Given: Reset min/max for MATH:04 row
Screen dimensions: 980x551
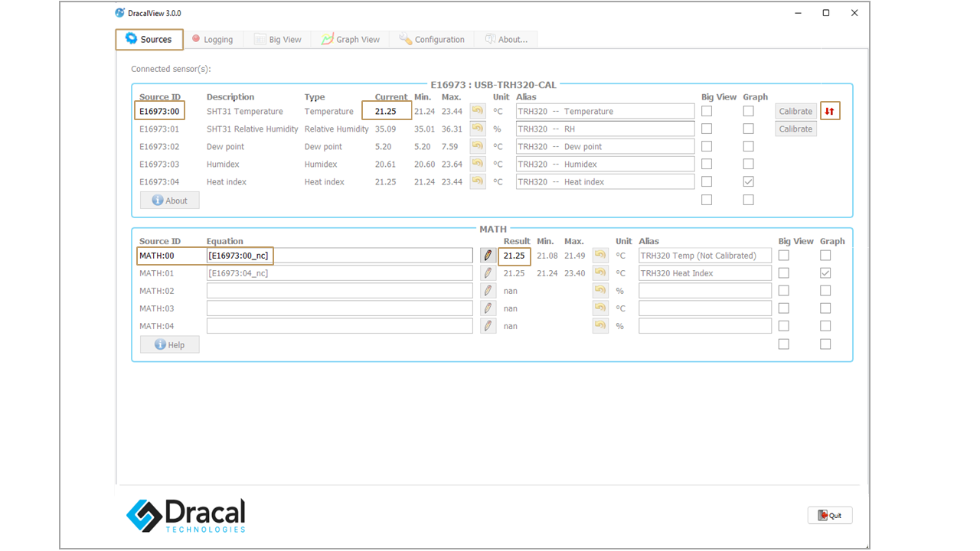Looking at the screenshot, I should click(600, 326).
